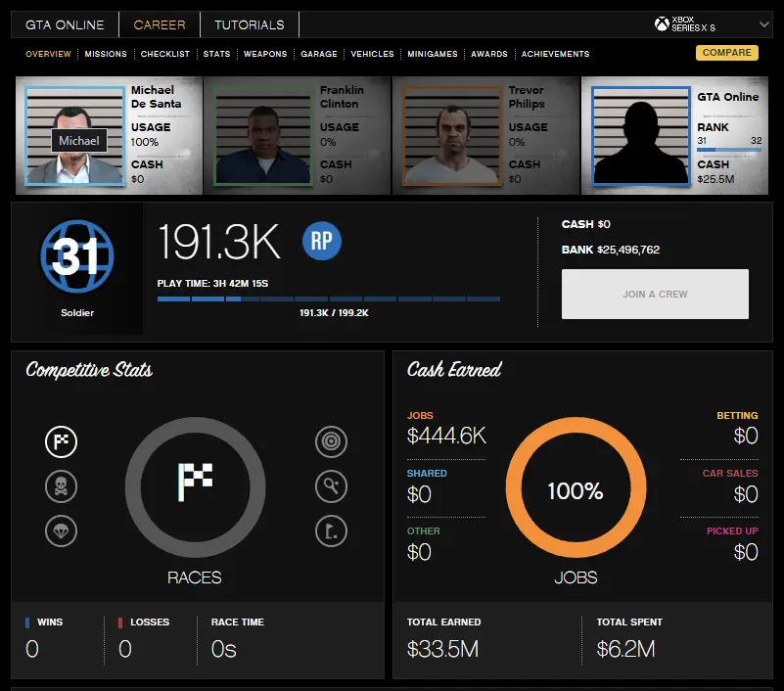
Task: Open the Overview section
Action: [48, 54]
